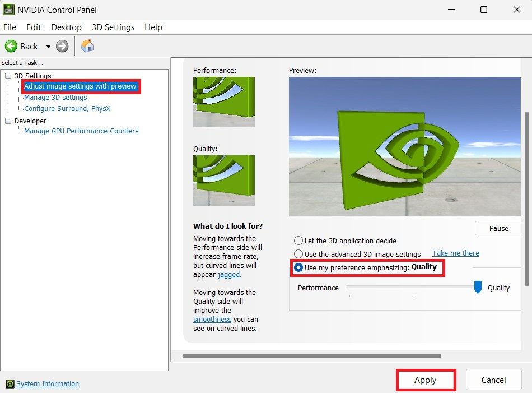The height and width of the screenshot is (393, 532).
Task: Click the Apply button
Action: point(426,380)
